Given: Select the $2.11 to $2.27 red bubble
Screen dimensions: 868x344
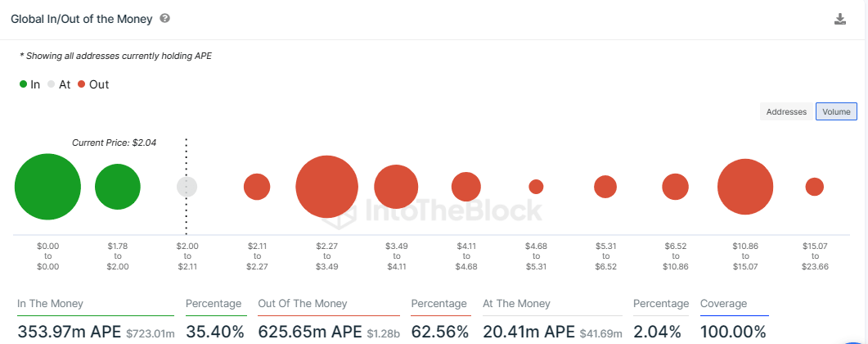Looking at the screenshot, I should [x=257, y=187].
